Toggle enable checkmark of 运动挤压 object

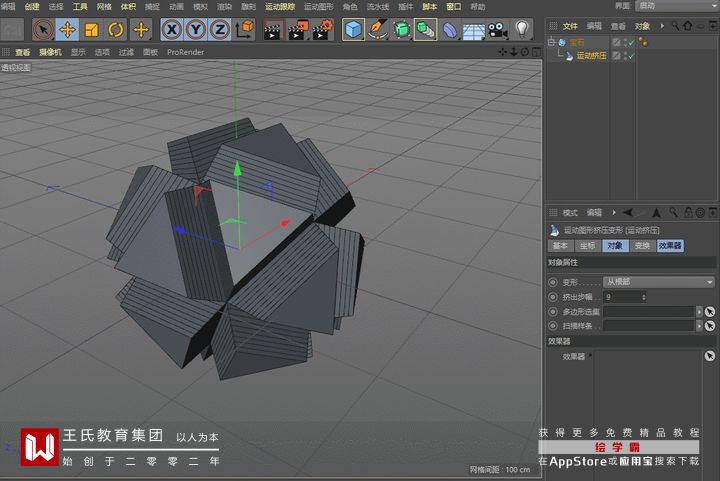631,56
